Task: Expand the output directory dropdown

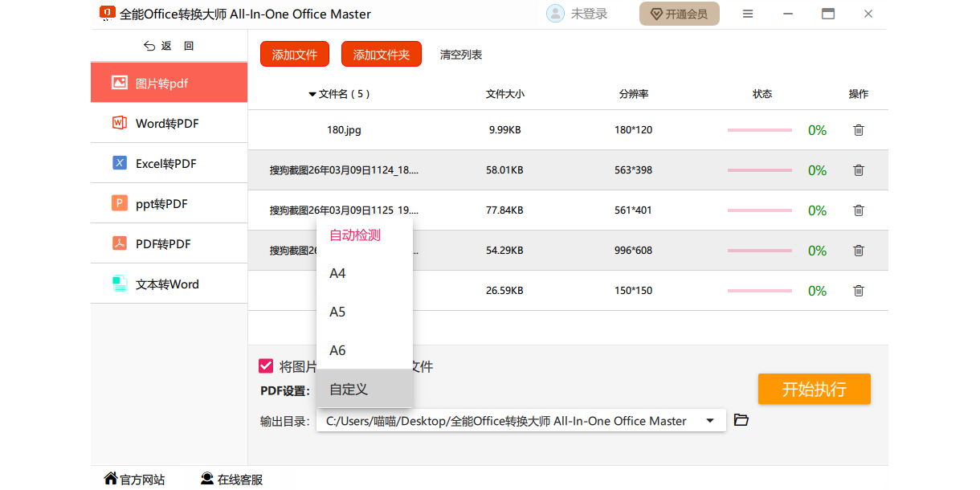Action: (x=710, y=421)
